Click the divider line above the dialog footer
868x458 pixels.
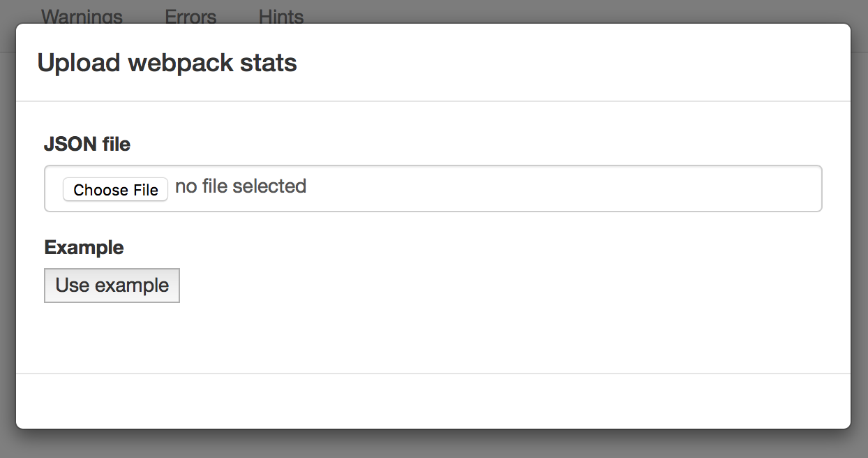433,374
